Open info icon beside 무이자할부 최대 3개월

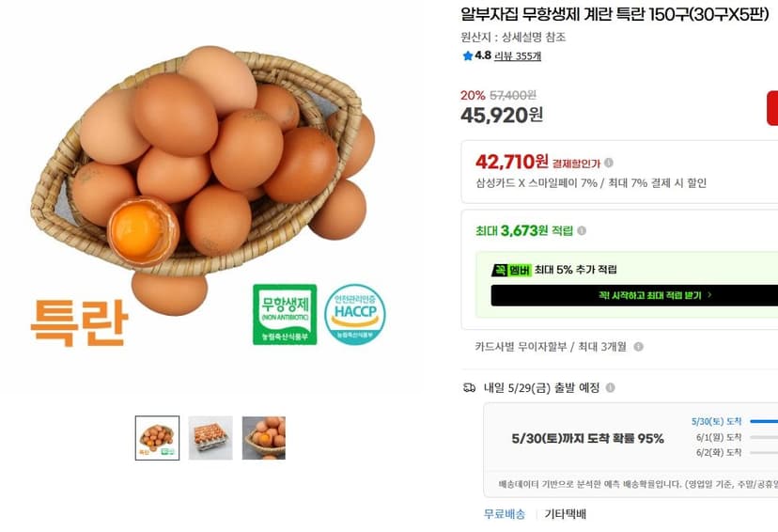tap(639, 347)
